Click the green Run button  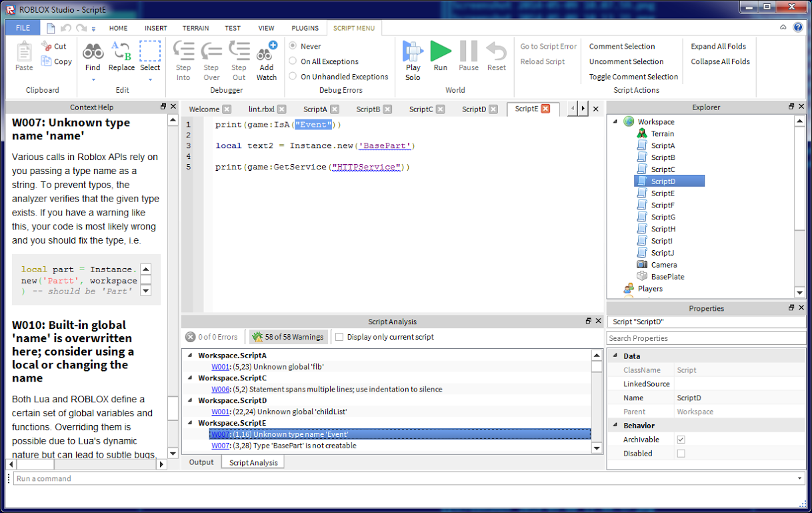(440, 51)
